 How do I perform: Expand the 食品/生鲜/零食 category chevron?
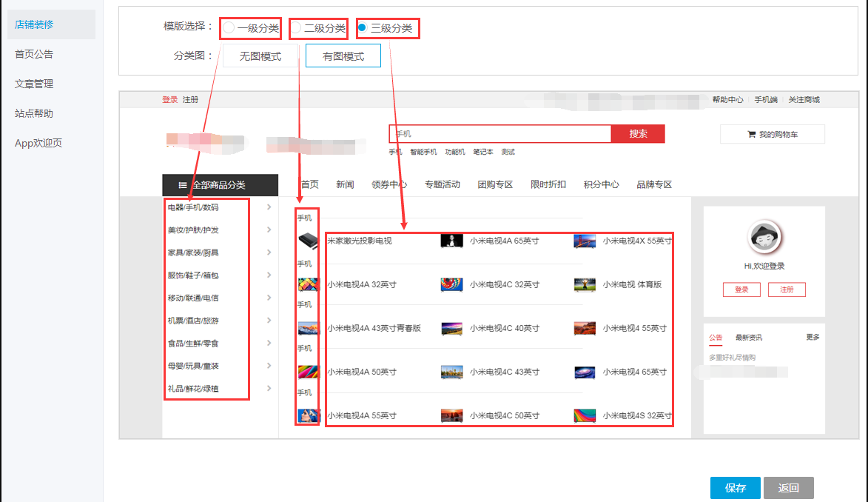click(x=269, y=344)
